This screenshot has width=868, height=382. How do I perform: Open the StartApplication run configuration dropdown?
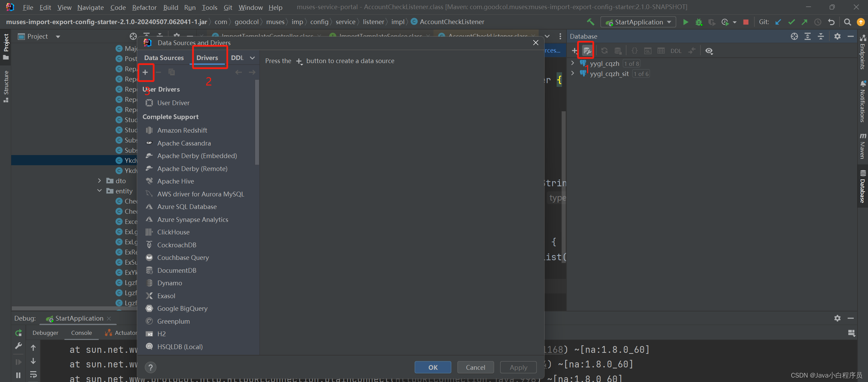point(638,22)
